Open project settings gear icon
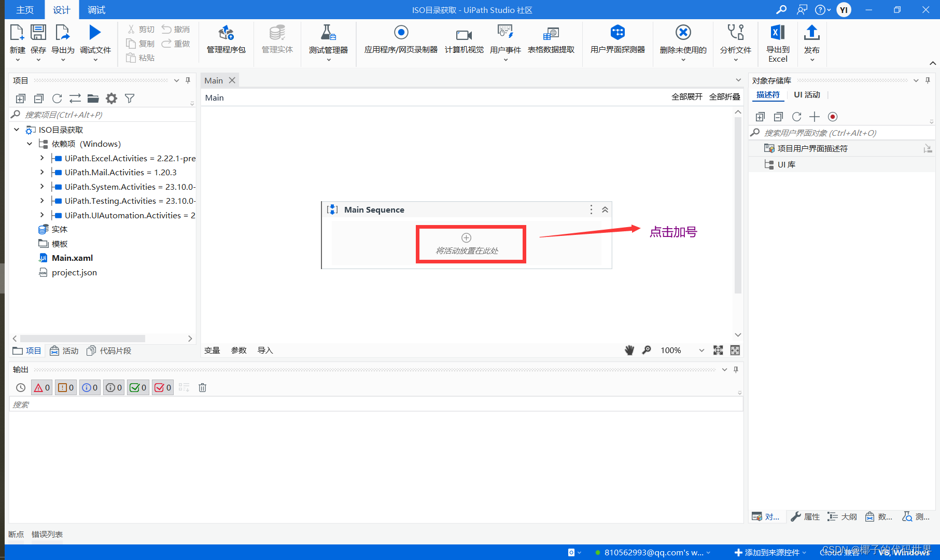 coord(111,98)
